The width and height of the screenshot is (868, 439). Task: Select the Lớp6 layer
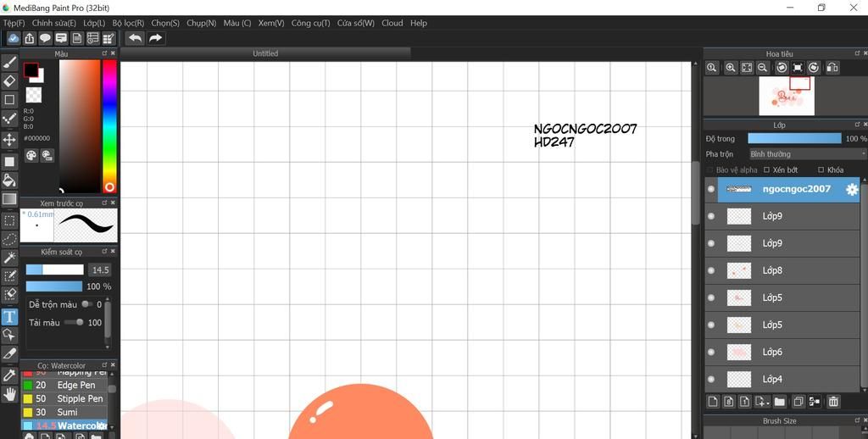(782, 352)
